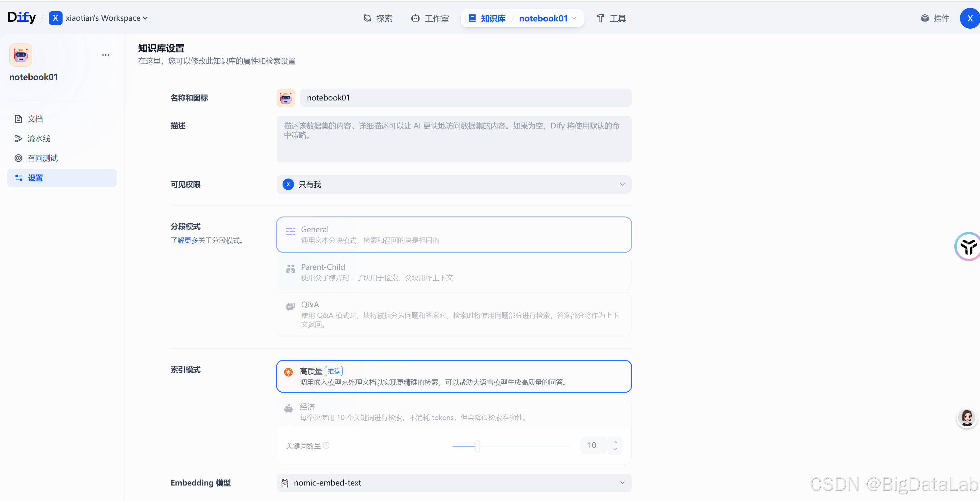The image size is (980, 501).
Task: Open 召回测试 in the sidebar
Action: coord(62,158)
